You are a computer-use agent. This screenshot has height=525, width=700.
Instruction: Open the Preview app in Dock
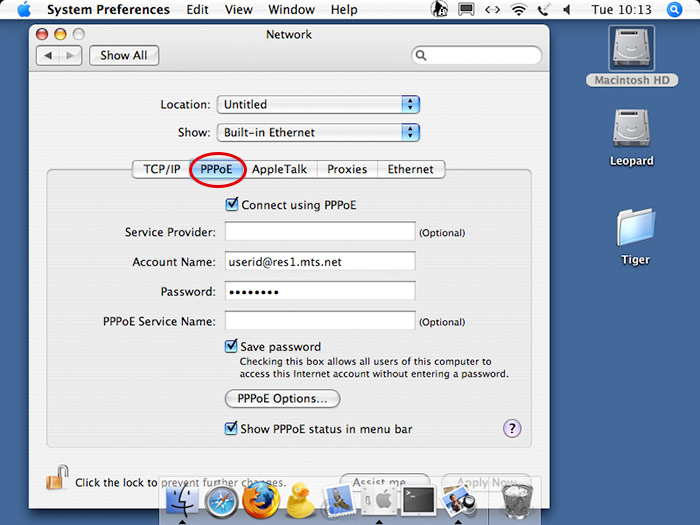pos(458,501)
